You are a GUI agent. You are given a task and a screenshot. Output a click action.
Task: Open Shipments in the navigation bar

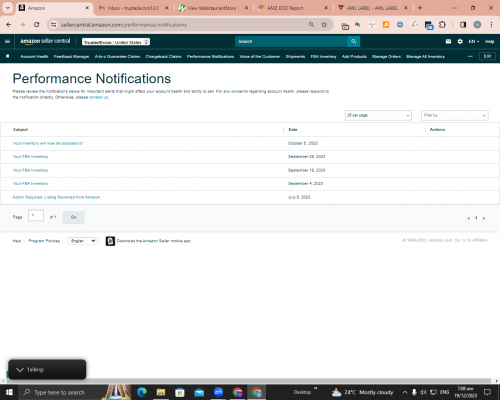click(x=295, y=56)
